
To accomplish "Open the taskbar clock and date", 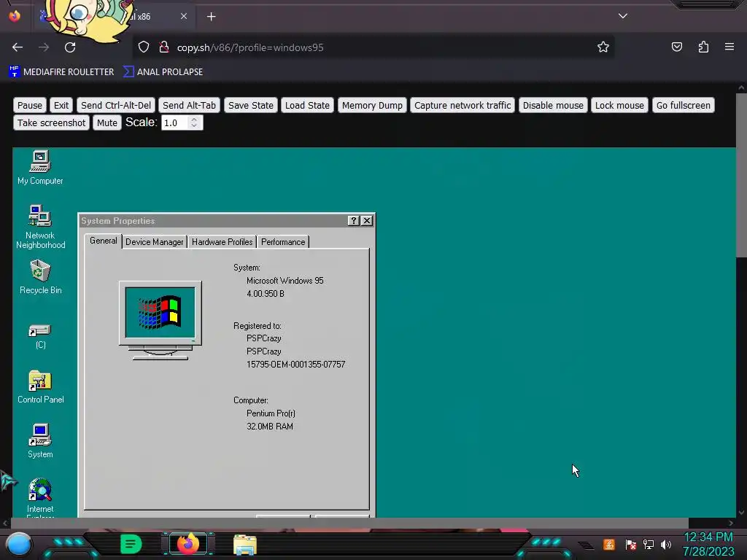I will coord(708,544).
